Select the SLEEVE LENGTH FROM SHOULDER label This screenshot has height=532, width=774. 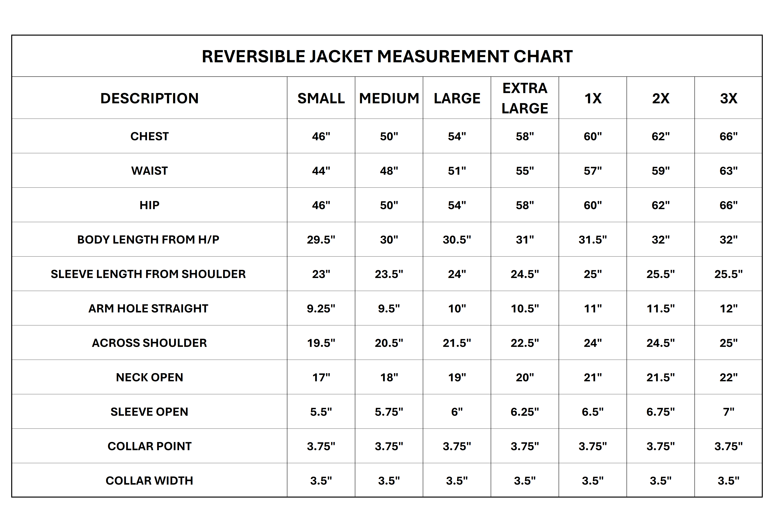pyautogui.click(x=148, y=274)
